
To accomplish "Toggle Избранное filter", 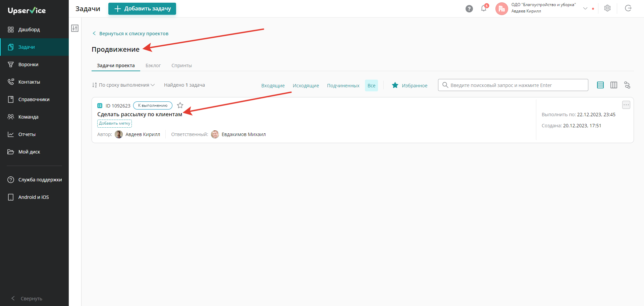I will pyautogui.click(x=410, y=85).
